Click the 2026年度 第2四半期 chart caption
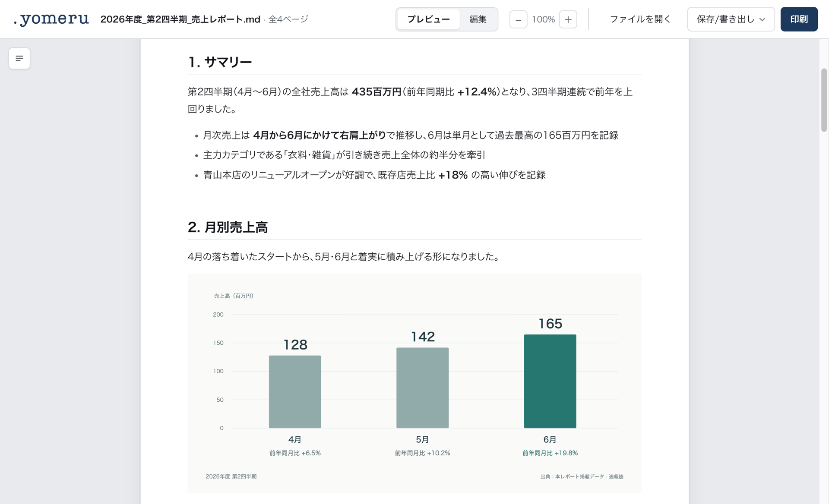Image resolution: width=829 pixels, height=504 pixels. (231, 477)
